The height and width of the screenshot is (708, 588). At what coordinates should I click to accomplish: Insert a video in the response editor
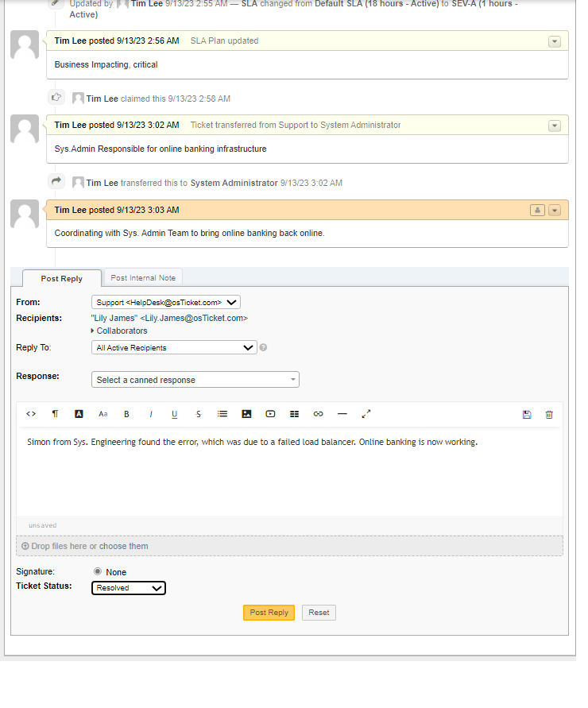[x=269, y=413]
